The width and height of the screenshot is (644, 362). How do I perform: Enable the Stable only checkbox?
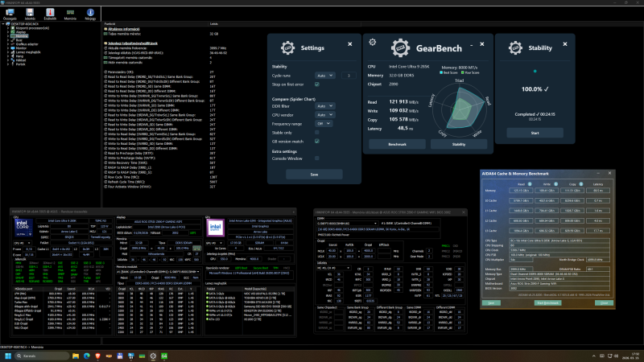click(316, 133)
